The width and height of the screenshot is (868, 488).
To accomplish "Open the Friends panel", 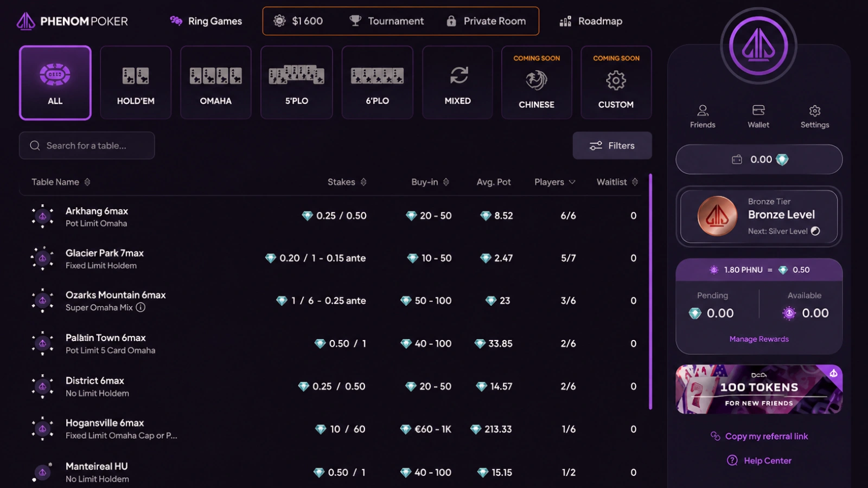I will coord(703,117).
